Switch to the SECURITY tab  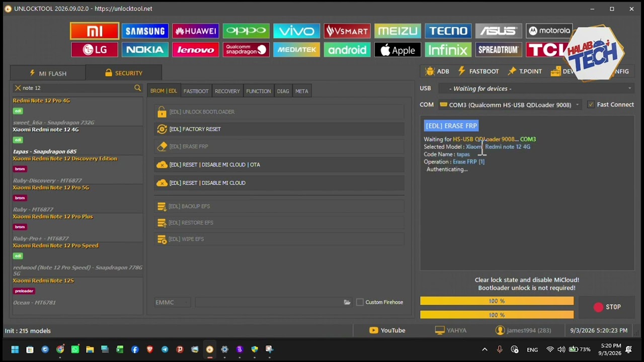[124, 73]
